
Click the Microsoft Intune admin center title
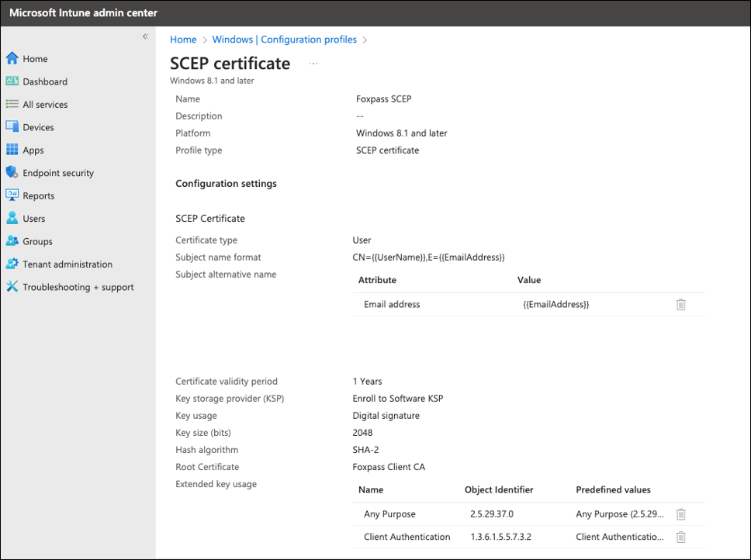(x=83, y=13)
